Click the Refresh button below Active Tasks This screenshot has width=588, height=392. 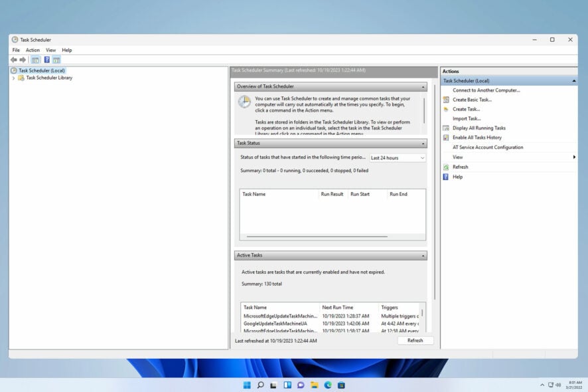click(x=415, y=340)
